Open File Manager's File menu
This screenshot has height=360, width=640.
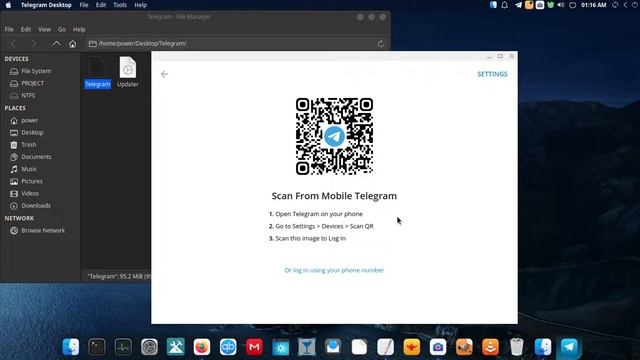pos(9,29)
